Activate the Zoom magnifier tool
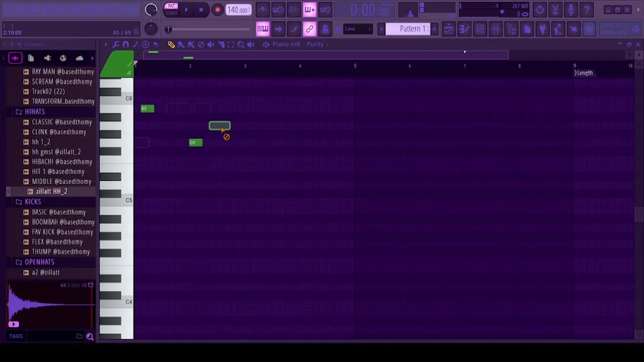The image size is (644, 362). pyautogui.click(x=240, y=44)
